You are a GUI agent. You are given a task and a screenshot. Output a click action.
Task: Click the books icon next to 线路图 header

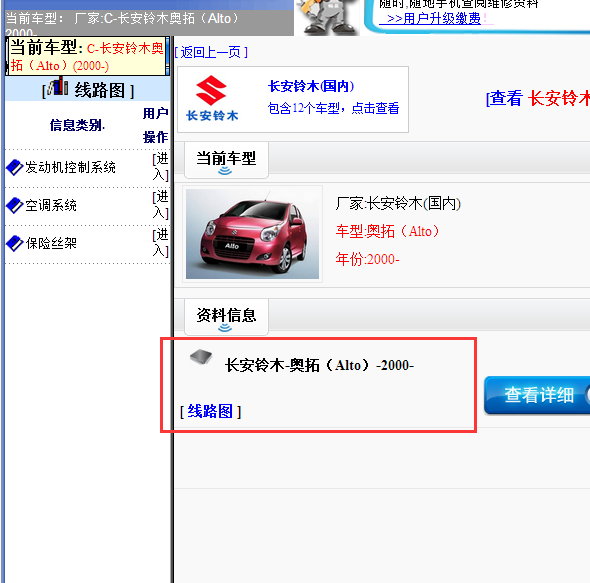[58, 86]
